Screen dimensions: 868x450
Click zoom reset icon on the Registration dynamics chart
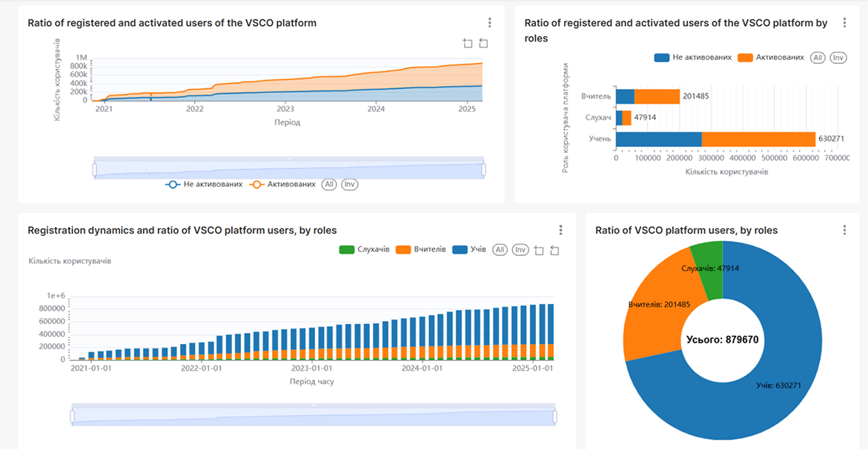(554, 250)
